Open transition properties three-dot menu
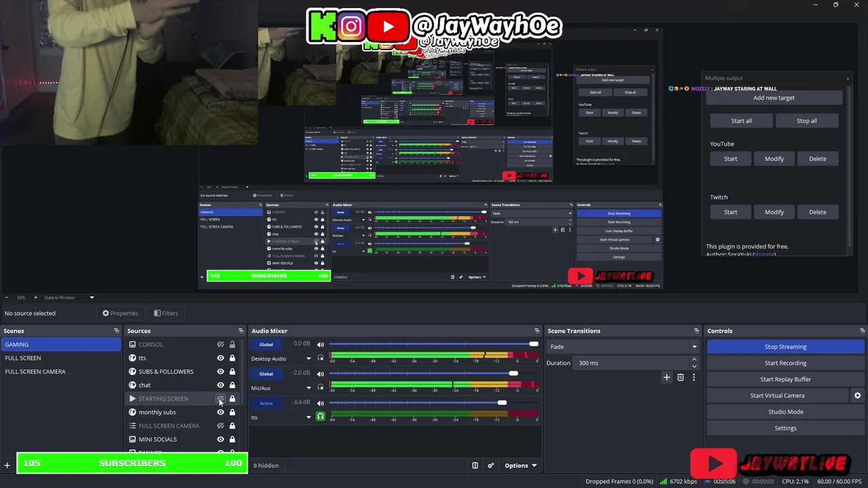The image size is (868, 488). coord(694,378)
